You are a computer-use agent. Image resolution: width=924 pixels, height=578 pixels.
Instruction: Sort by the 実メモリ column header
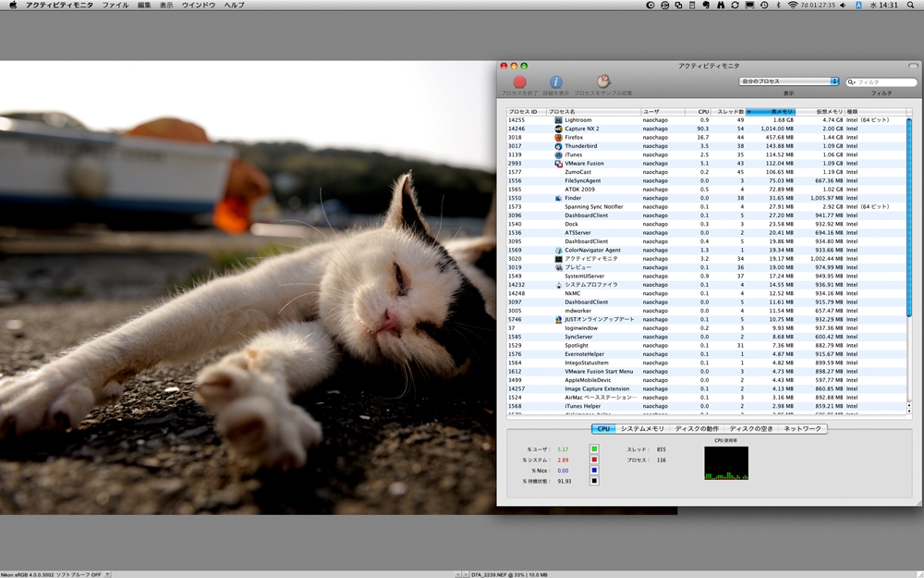771,112
